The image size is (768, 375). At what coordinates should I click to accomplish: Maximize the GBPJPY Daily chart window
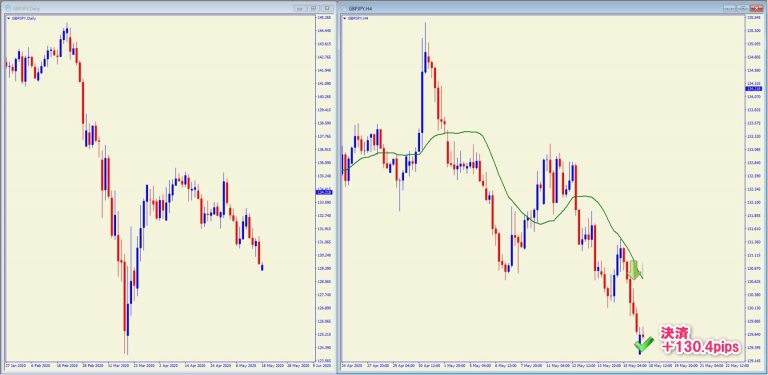click(313, 8)
